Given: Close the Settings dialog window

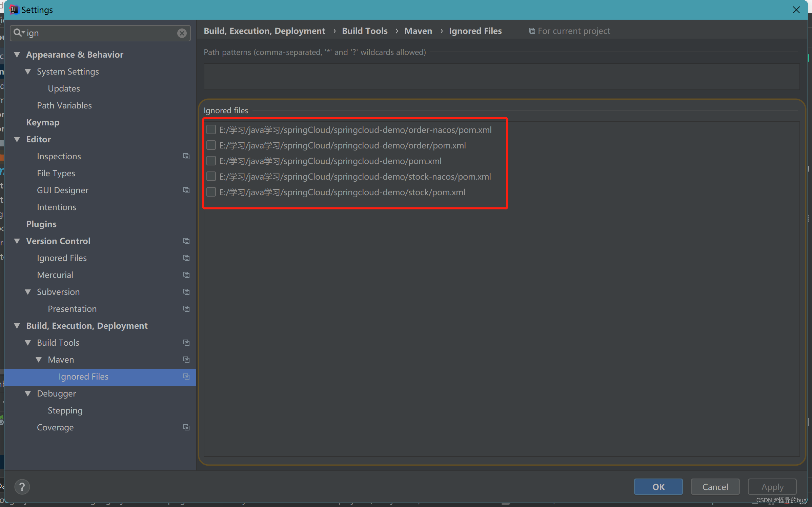Looking at the screenshot, I should [796, 10].
